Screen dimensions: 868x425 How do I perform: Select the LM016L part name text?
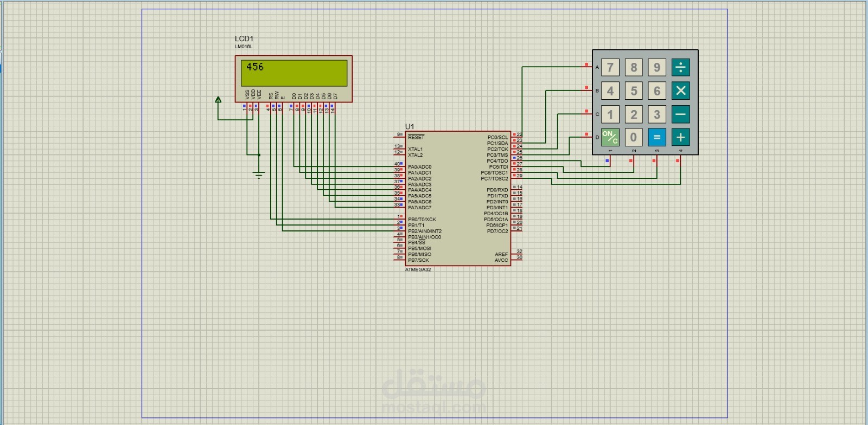[x=244, y=47]
